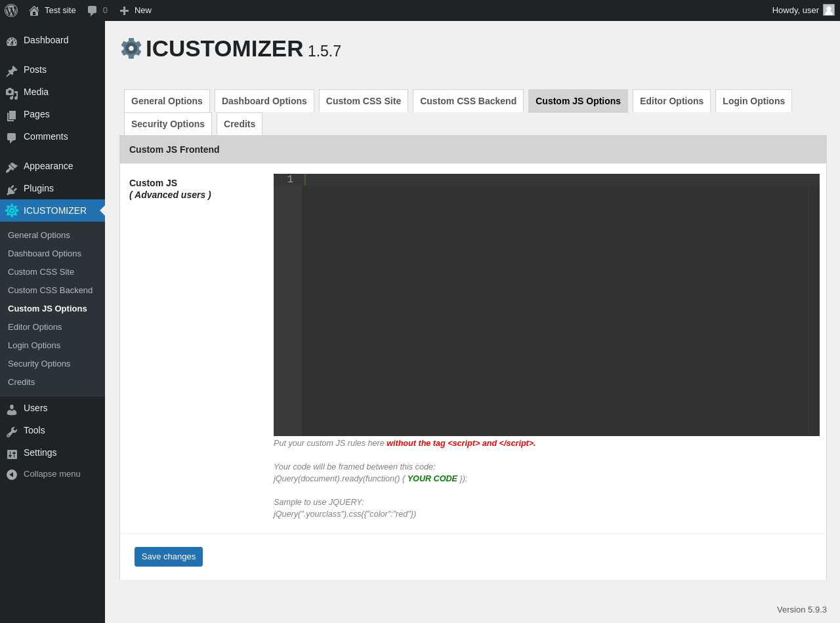840x623 pixels.
Task: Open the Dashboard Options tab
Action: [x=264, y=101]
